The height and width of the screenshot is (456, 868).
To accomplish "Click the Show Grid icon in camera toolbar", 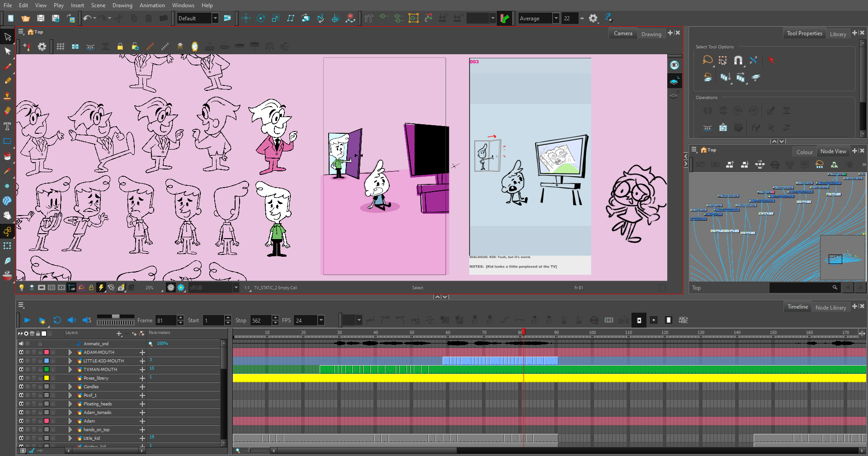I will pos(61,46).
